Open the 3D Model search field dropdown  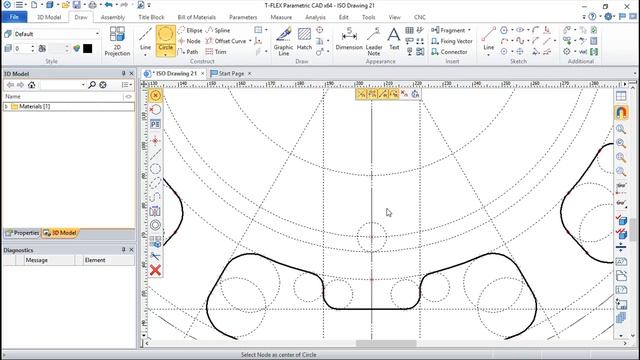(83, 84)
